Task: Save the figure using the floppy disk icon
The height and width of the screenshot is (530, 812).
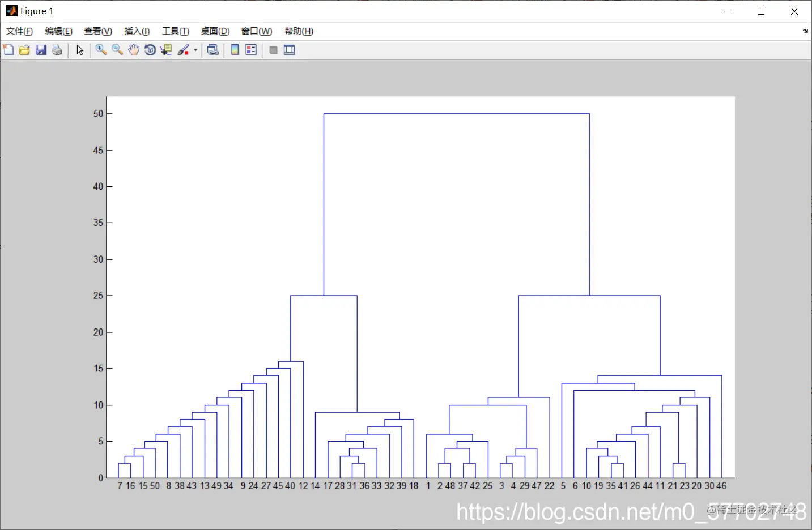Action: (x=41, y=50)
